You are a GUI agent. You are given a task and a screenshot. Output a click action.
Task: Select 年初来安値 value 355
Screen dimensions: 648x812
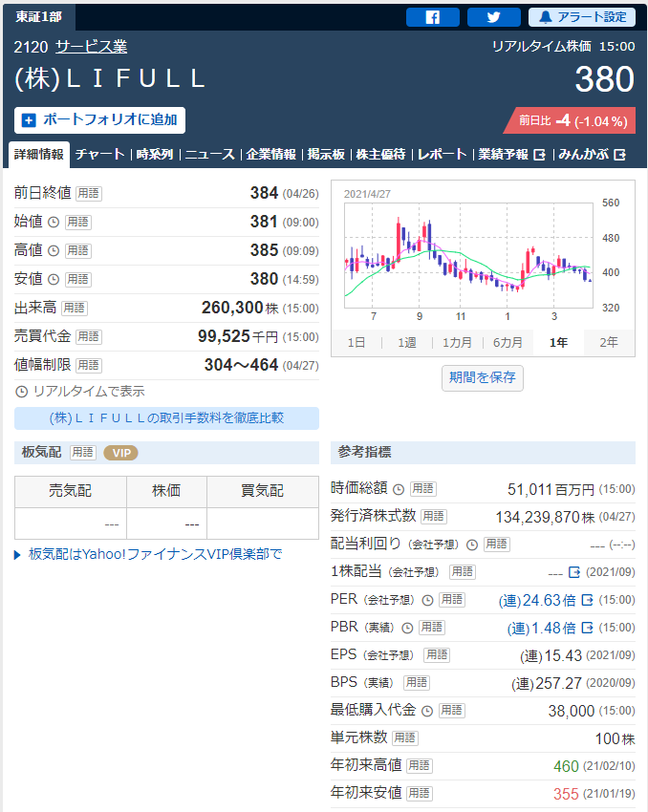(566, 795)
